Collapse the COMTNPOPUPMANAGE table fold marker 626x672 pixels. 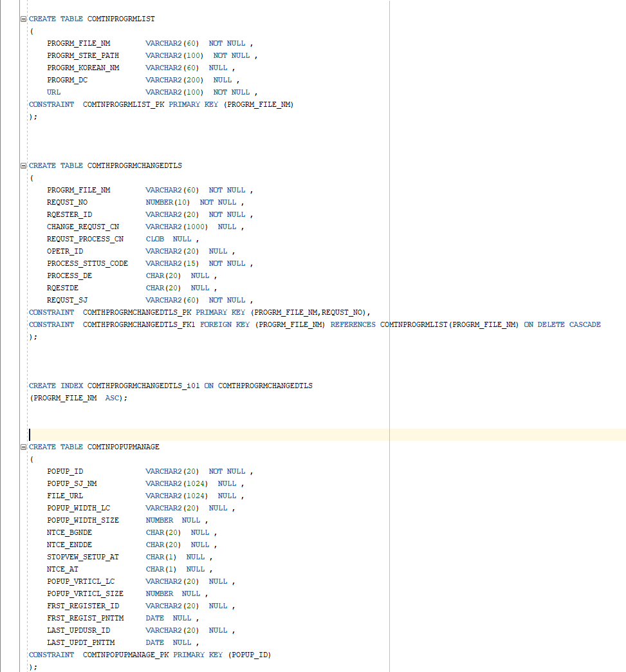24,447
